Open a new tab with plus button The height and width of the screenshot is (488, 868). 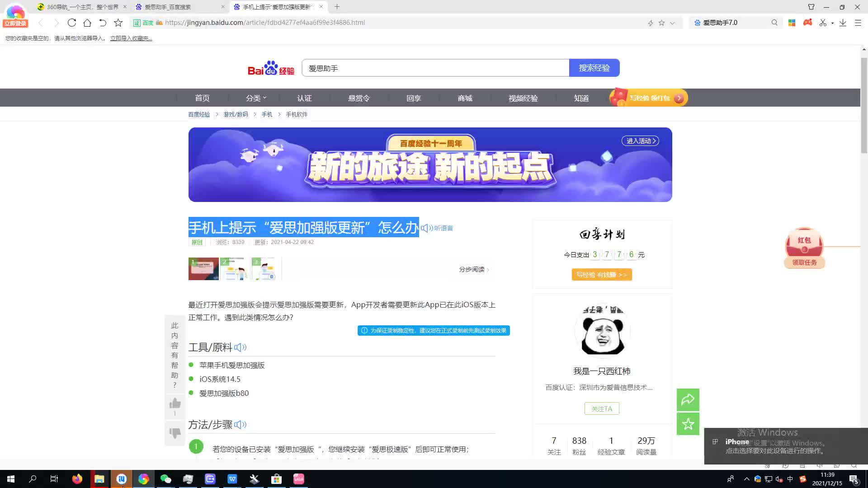pos(337,7)
